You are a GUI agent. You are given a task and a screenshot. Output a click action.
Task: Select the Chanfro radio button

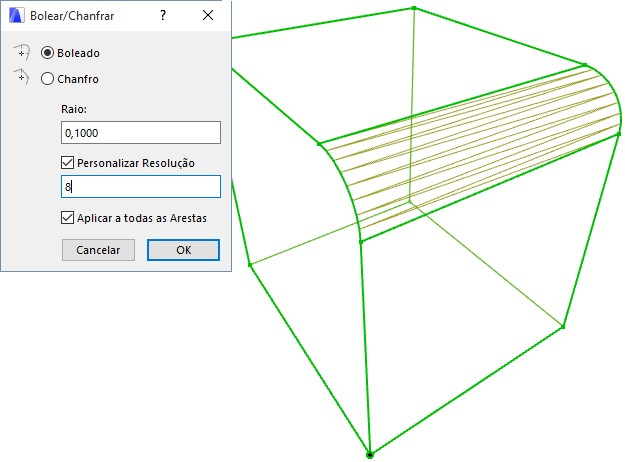coord(47,79)
